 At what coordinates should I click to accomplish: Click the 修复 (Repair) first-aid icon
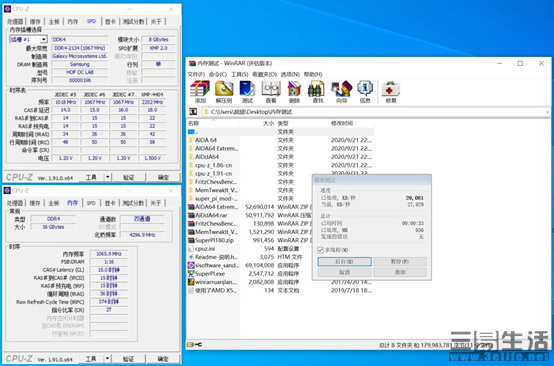[x=390, y=89]
